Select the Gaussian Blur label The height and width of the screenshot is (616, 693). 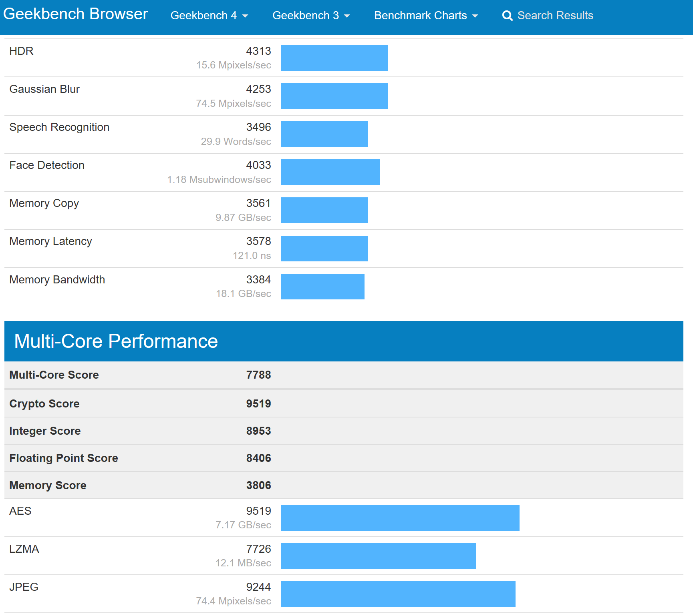[44, 89]
